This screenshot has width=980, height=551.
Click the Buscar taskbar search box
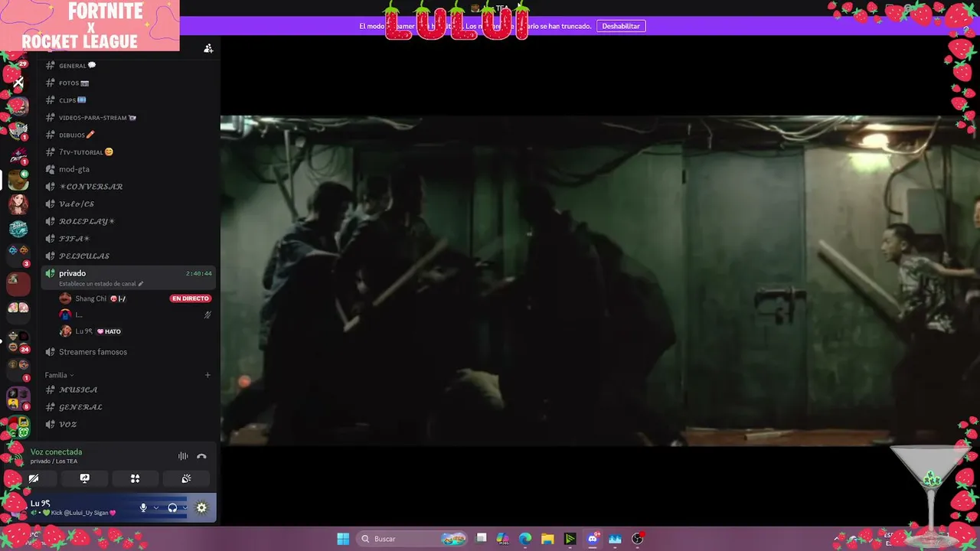point(413,539)
